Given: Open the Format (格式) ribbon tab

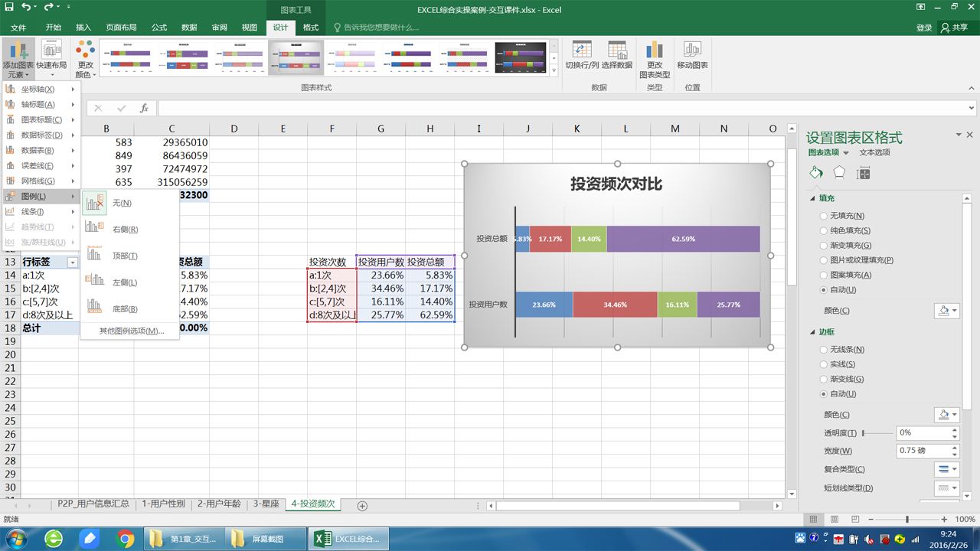Looking at the screenshot, I should click(x=311, y=28).
